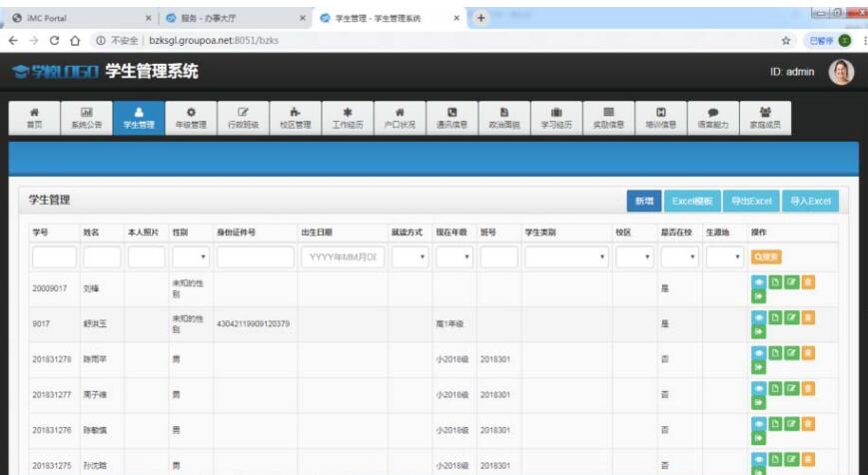The image size is (868, 475).
Task: Open the 学生类别 filter dropdown
Action: [566, 257]
